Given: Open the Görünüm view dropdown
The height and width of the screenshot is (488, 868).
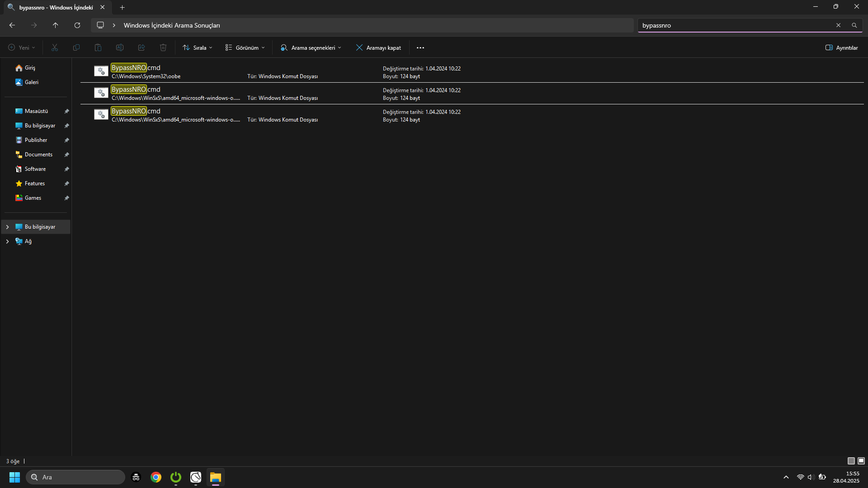Looking at the screenshot, I should coord(245,48).
